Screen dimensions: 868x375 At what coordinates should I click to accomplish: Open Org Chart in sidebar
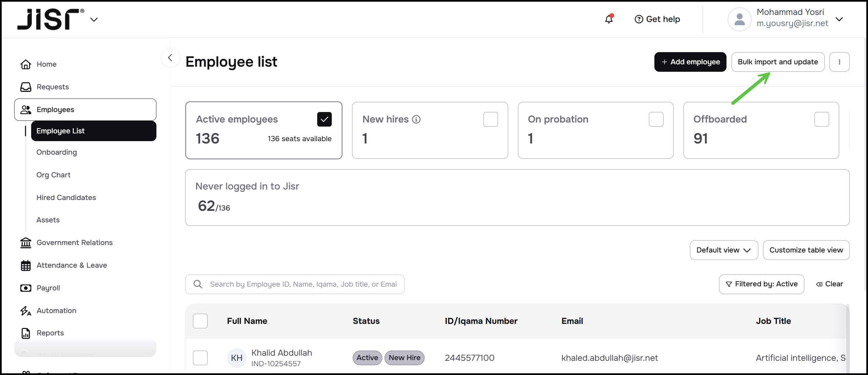53,175
